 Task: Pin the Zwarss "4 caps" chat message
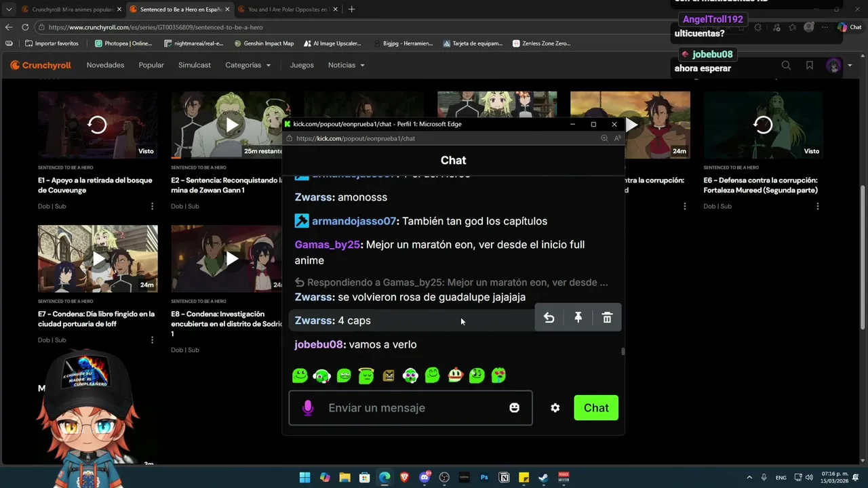coord(578,318)
